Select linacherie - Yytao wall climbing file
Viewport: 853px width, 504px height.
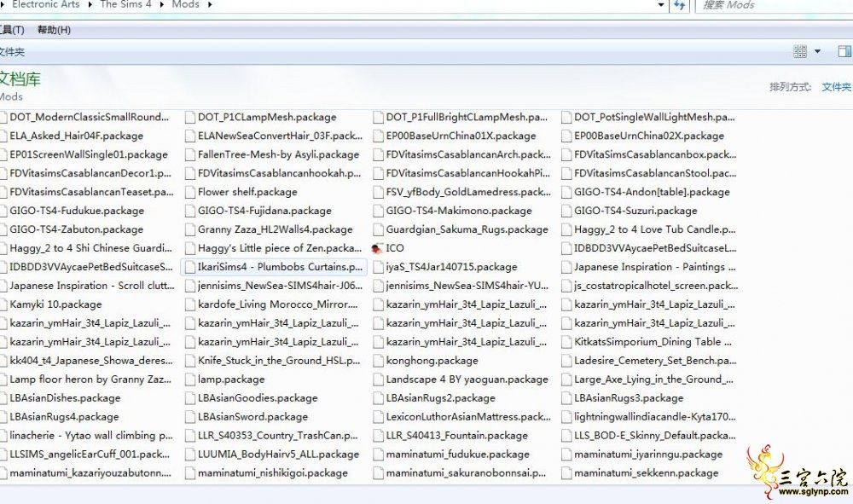[x=87, y=436]
